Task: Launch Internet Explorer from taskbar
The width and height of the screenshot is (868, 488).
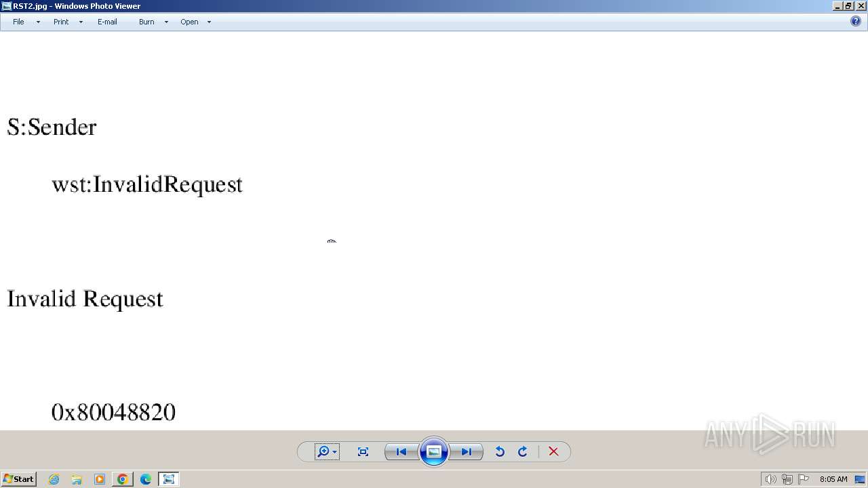Action: pos(54,479)
